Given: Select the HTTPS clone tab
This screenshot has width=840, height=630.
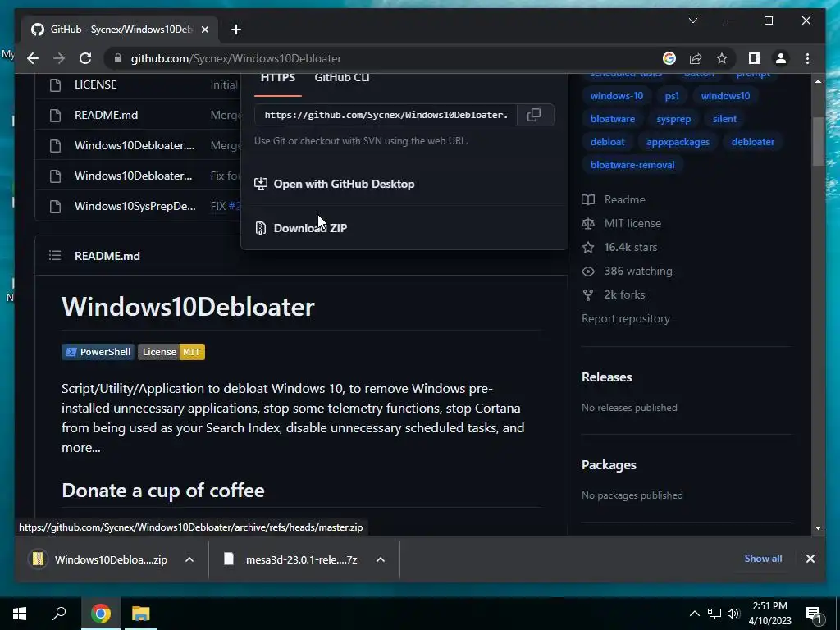Looking at the screenshot, I should click(x=277, y=78).
